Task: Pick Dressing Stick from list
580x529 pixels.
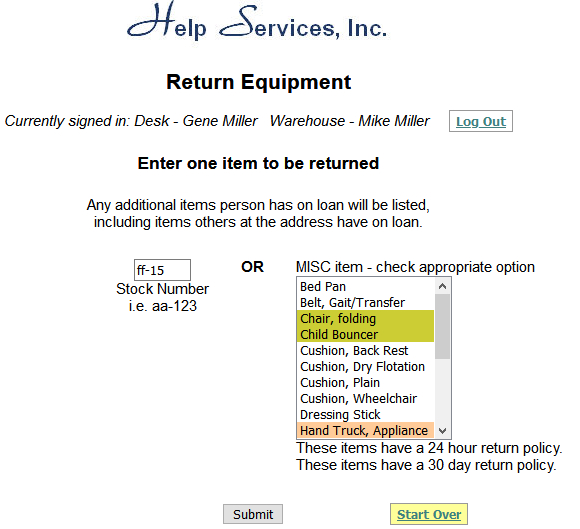Action: (365, 414)
